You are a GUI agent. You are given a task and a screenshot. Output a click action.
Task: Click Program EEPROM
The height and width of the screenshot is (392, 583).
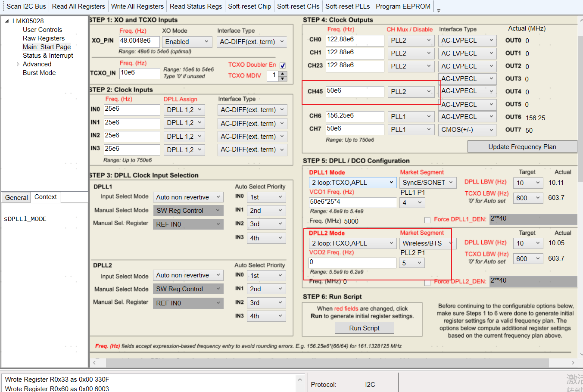point(403,6)
